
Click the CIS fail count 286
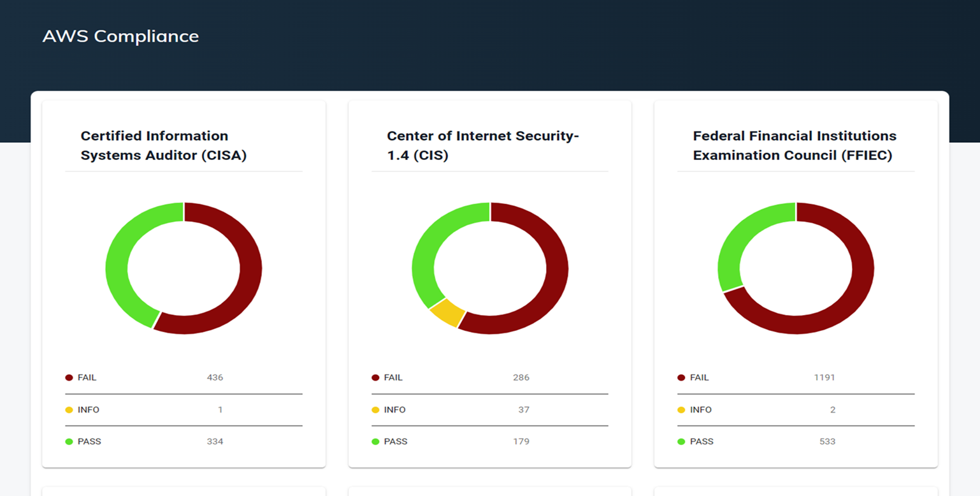point(521,377)
